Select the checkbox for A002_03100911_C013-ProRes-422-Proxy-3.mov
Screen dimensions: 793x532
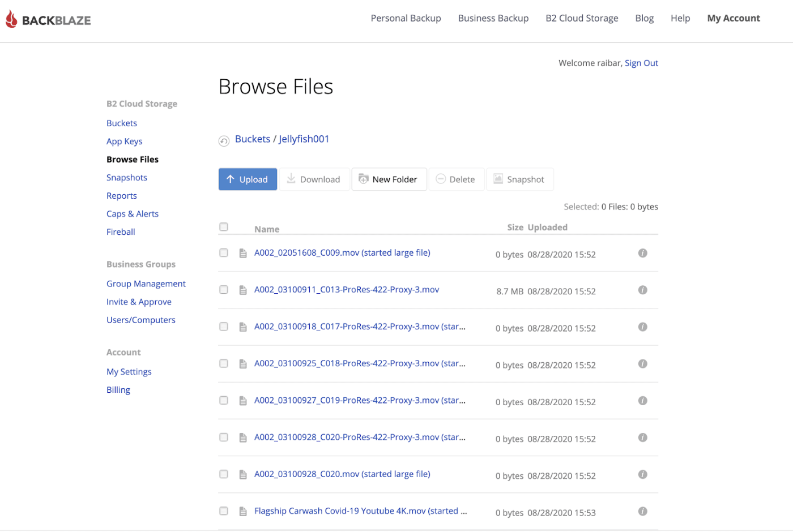(223, 289)
